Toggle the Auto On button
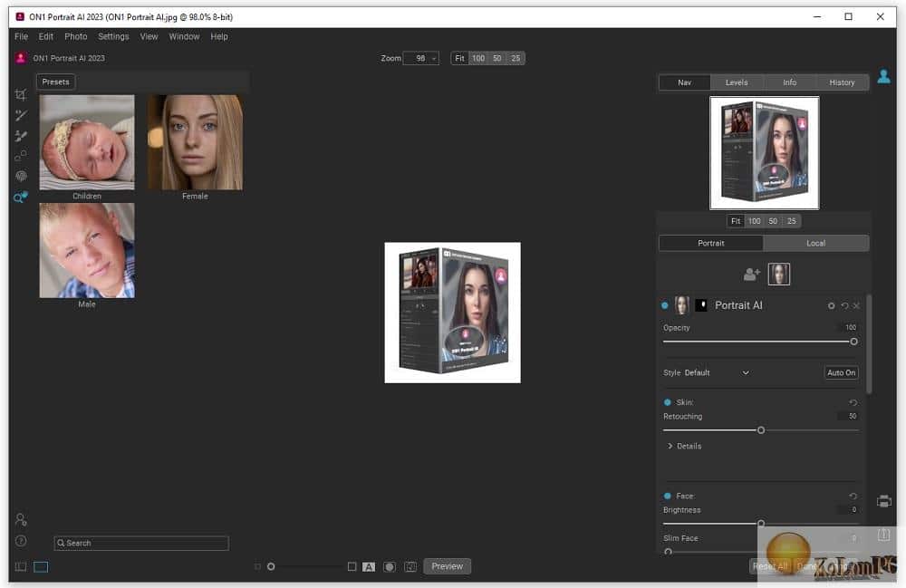Viewport: 906px width, 588px height. (841, 373)
